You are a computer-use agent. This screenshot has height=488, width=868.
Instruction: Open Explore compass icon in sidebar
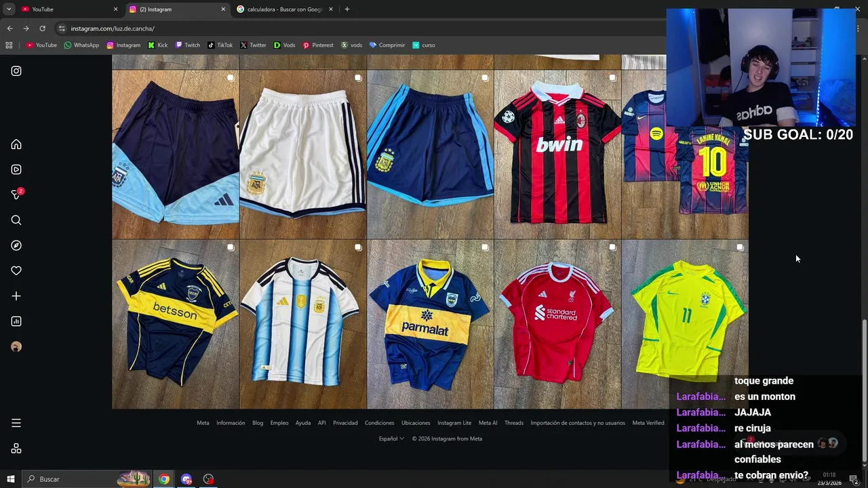(16, 245)
